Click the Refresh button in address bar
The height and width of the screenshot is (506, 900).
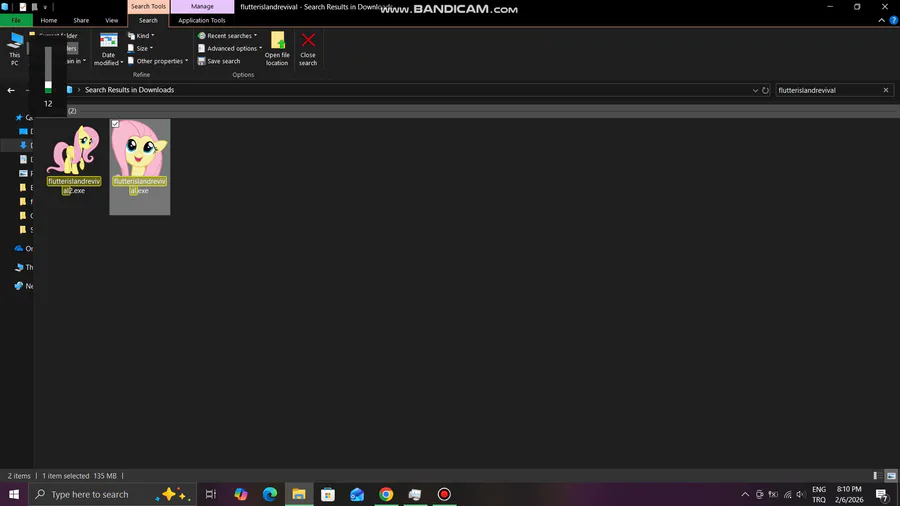pos(765,91)
